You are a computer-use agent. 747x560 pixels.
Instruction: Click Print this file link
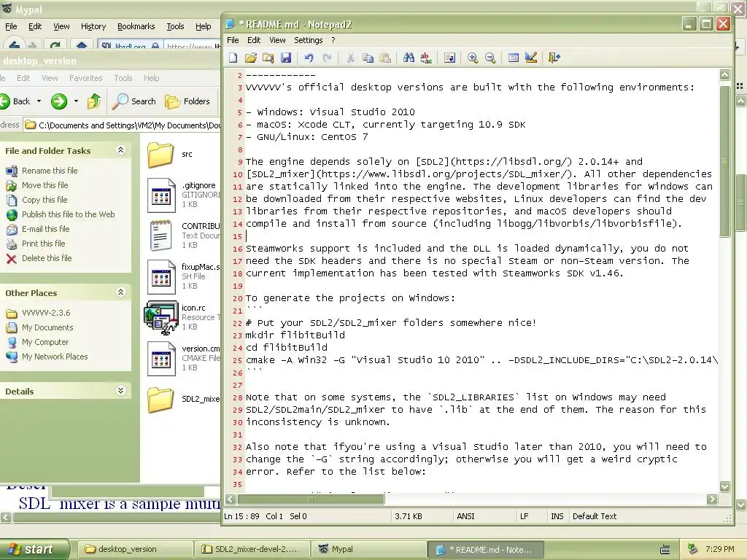(43, 244)
